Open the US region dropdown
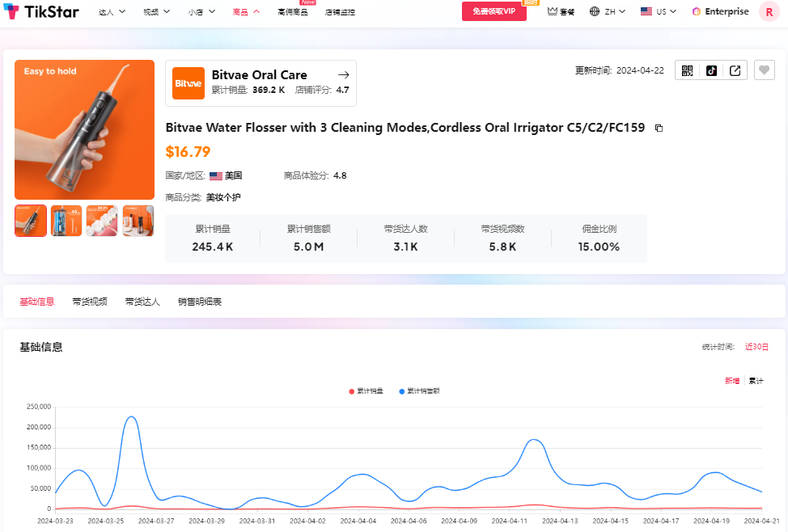This screenshot has height=532, width=788. 667,11
